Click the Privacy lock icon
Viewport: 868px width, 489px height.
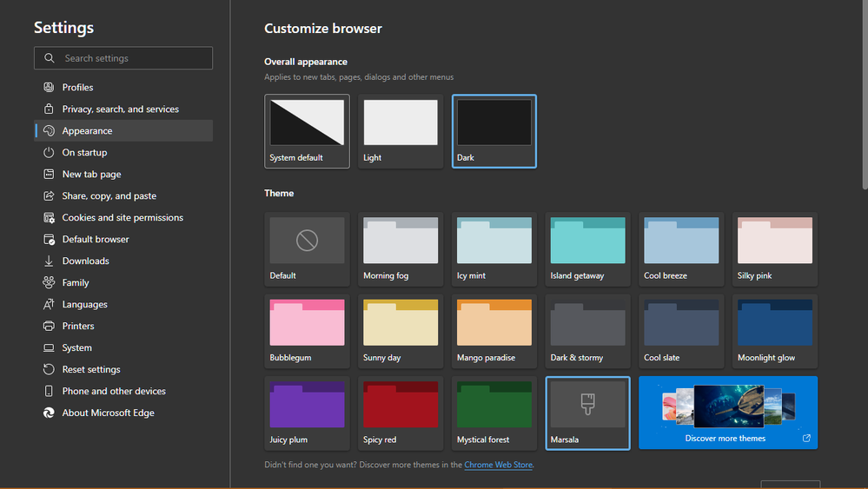pos(49,109)
